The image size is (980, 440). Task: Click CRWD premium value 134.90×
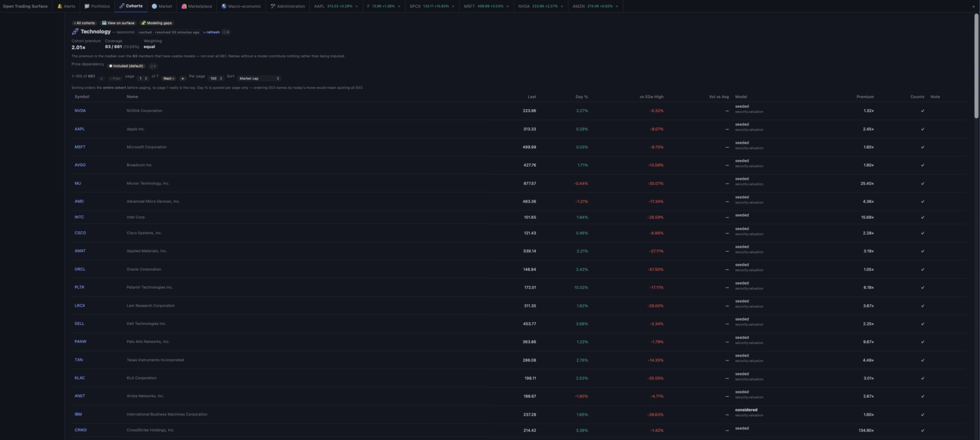click(x=866, y=431)
